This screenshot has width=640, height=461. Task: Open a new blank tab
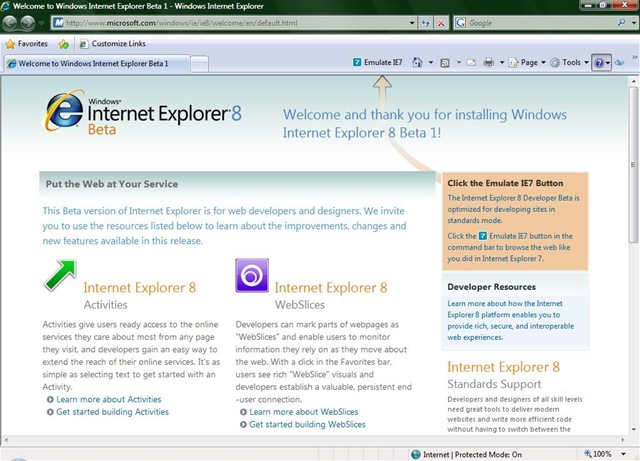click(199, 64)
